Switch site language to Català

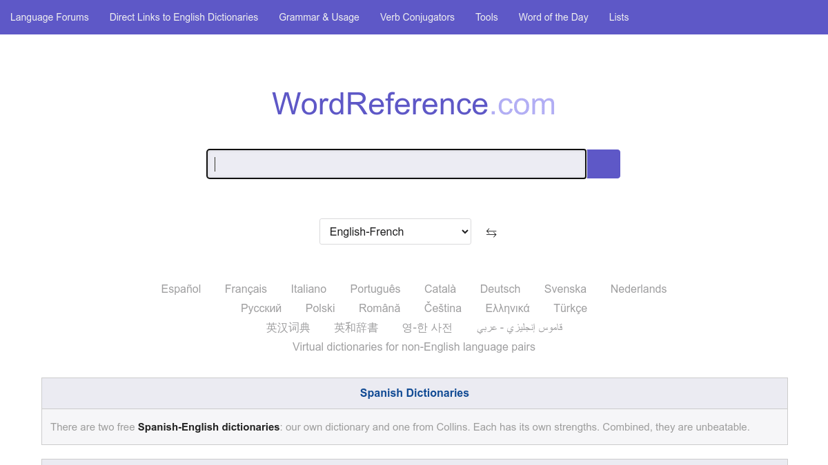coord(440,289)
